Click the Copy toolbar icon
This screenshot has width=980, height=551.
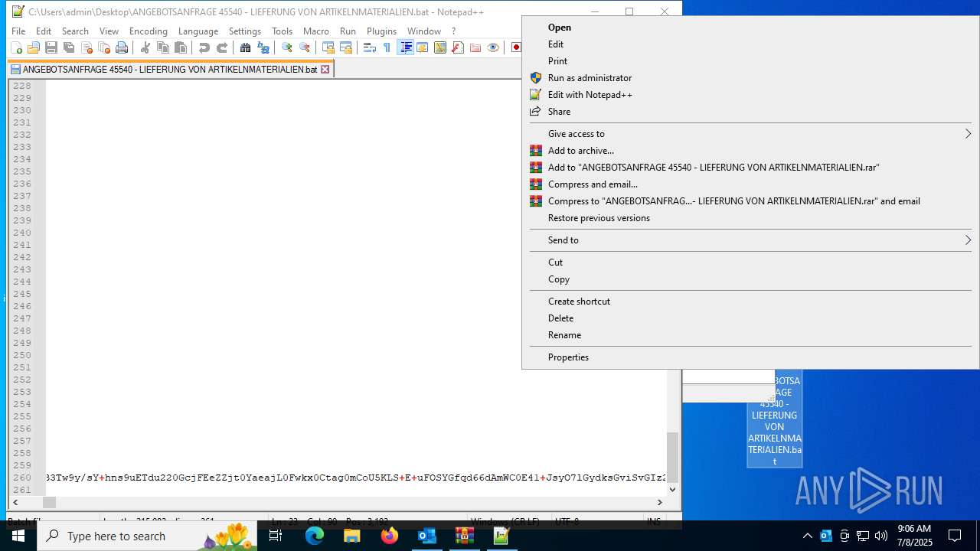[x=163, y=47]
